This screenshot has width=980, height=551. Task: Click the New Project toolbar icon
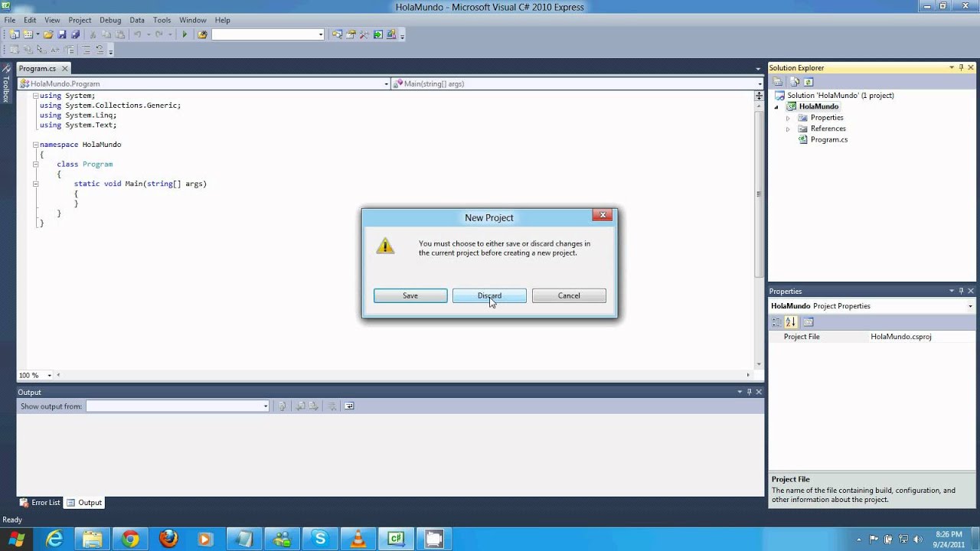[x=15, y=34]
